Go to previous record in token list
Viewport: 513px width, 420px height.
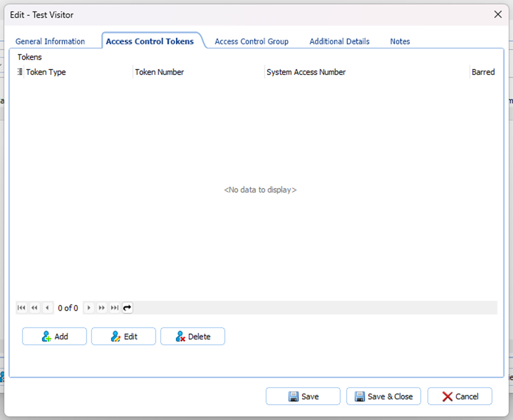48,308
